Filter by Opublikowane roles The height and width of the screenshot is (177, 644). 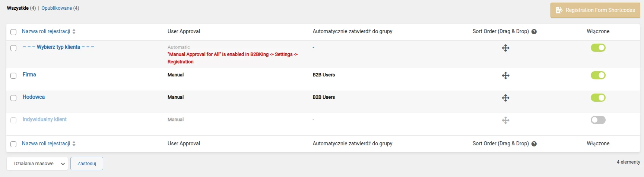pyautogui.click(x=57, y=8)
